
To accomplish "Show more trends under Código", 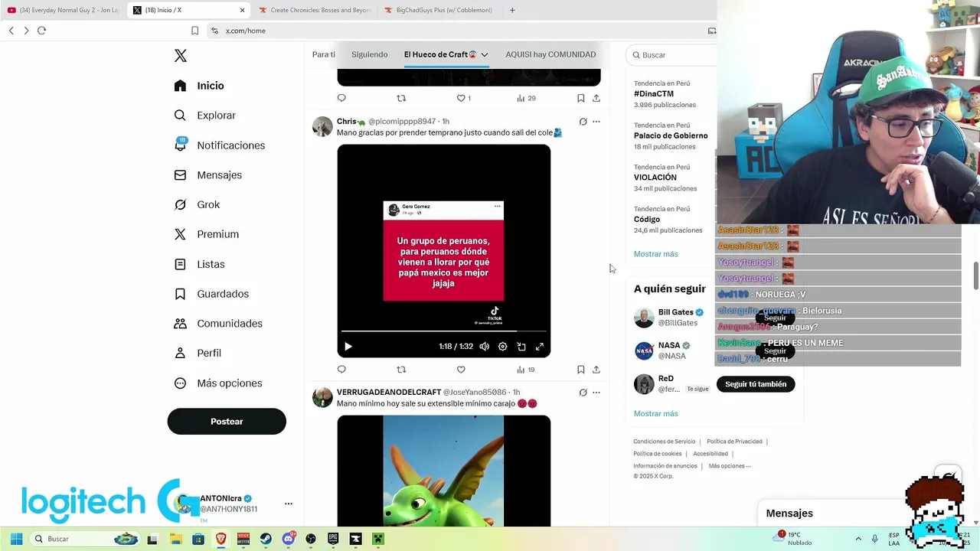I will click(x=655, y=254).
